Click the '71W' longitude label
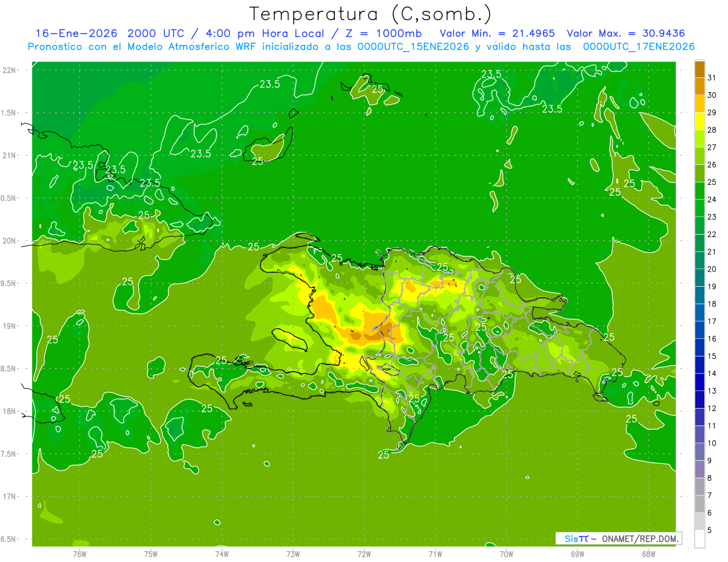 [x=435, y=554]
